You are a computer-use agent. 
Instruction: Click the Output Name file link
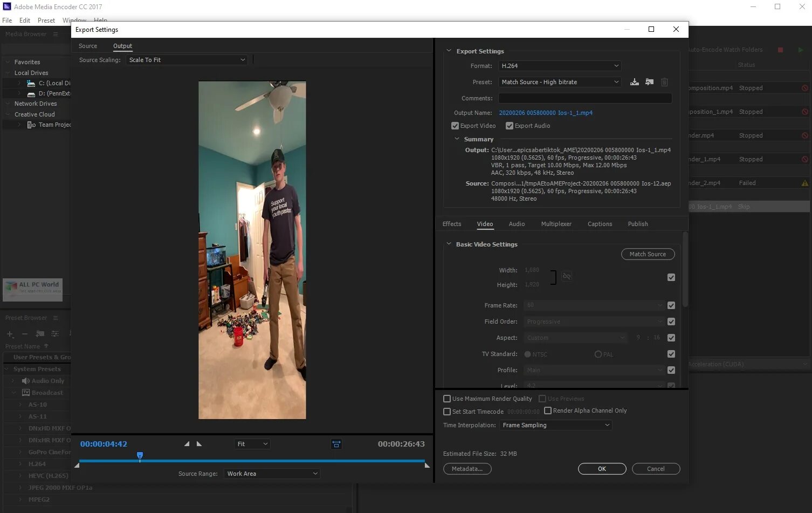(546, 113)
